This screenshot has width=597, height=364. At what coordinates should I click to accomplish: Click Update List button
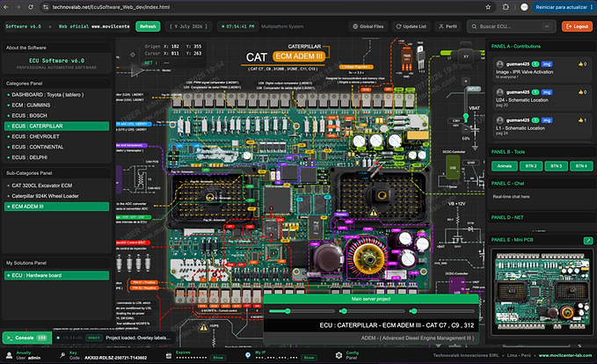(x=411, y=26)
